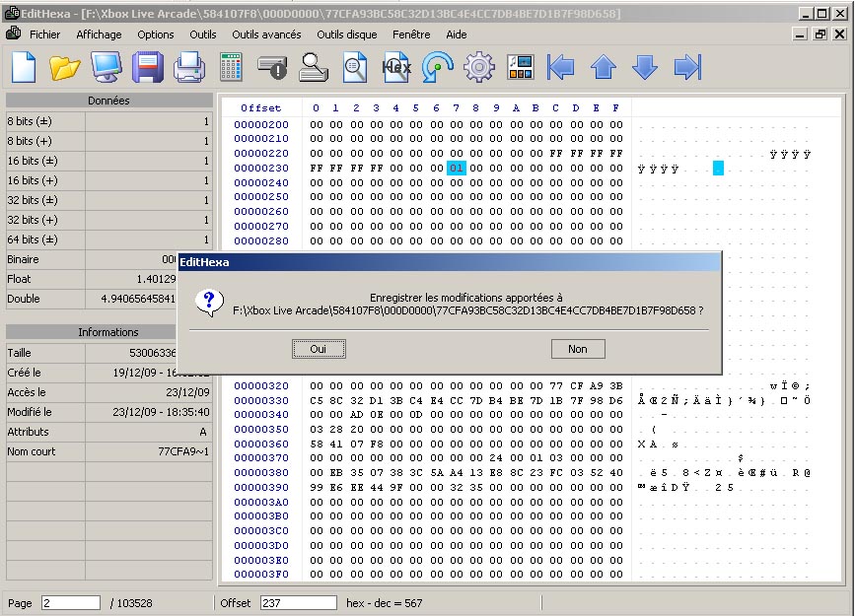Viewport: 856px width, 616px height.
Task: Click the Offset input field
Action: click(x=298, y=603)
